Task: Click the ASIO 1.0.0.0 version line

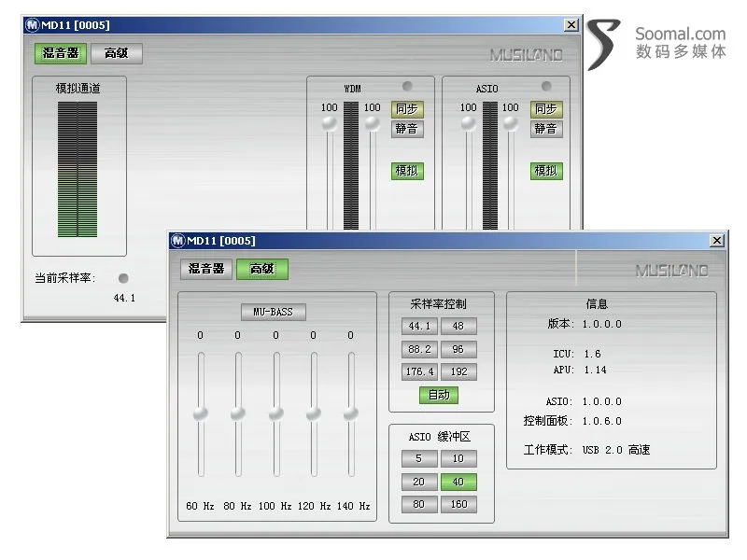Action: click(585, 402)
